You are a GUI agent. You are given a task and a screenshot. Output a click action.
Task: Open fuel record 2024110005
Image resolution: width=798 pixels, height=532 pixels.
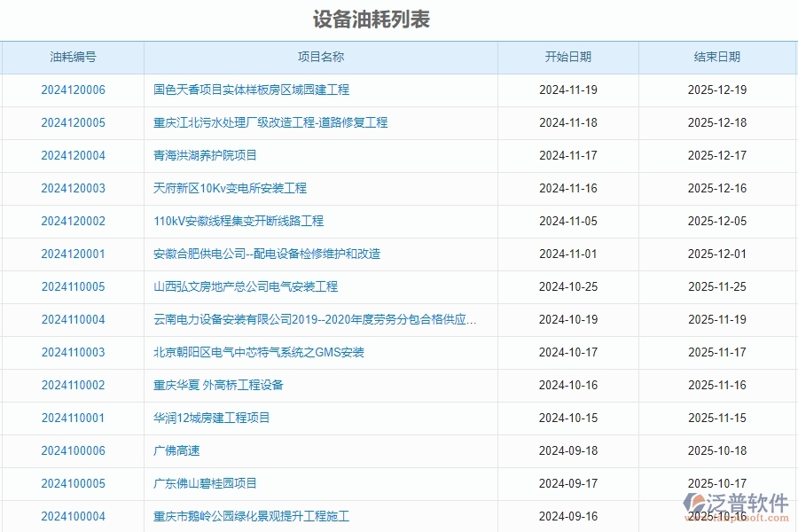[73, 286]
